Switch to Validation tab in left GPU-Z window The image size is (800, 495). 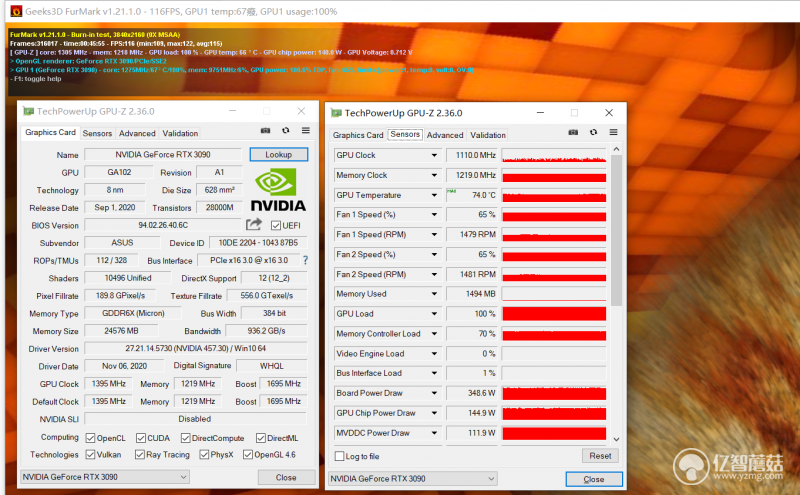(180, 133)
